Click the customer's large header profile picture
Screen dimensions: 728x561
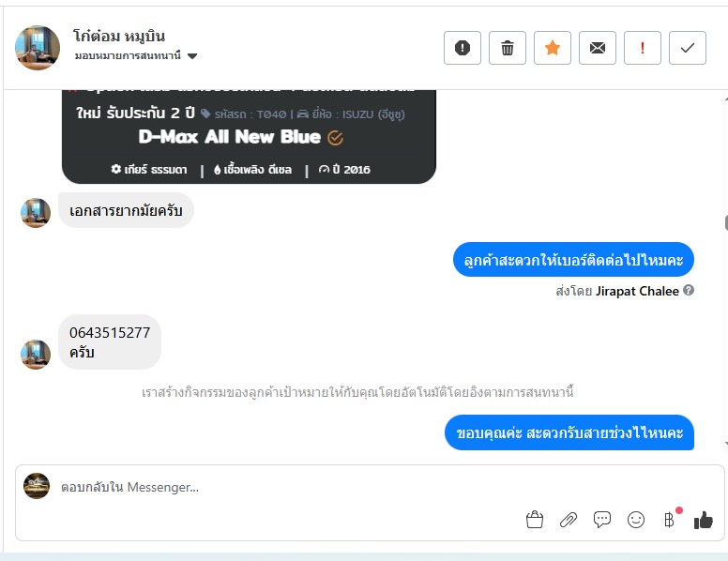(x=38, y=48)
